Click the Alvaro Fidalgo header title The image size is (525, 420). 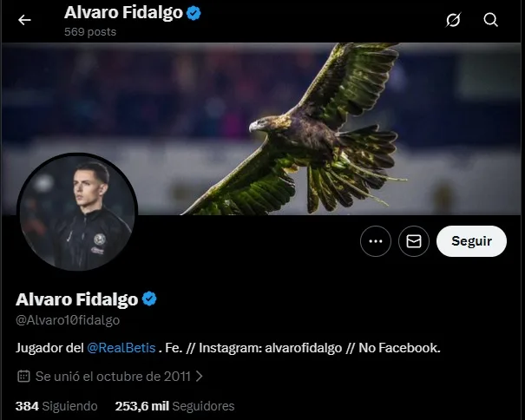(x=123, y=13)
